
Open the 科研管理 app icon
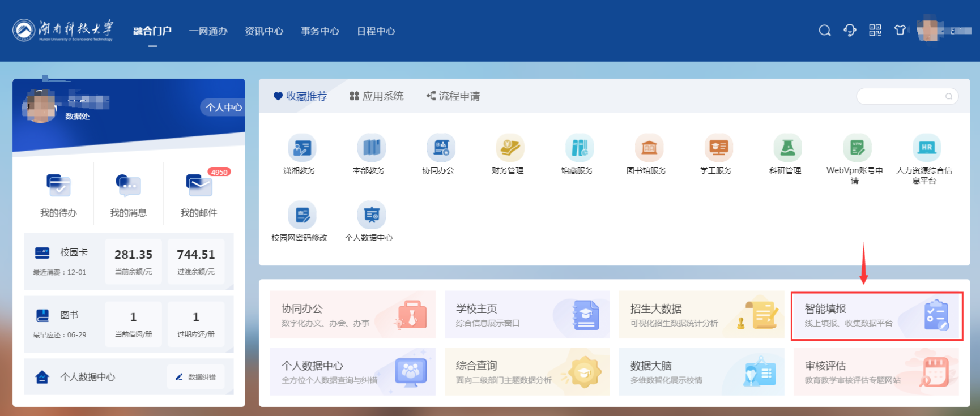pyautogui.click(x=787, y=148)
